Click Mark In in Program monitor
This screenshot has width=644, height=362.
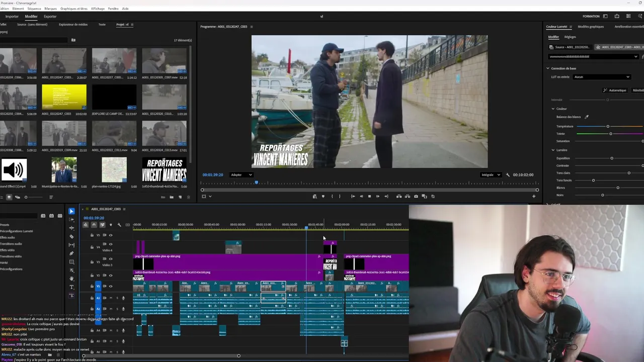332,196
